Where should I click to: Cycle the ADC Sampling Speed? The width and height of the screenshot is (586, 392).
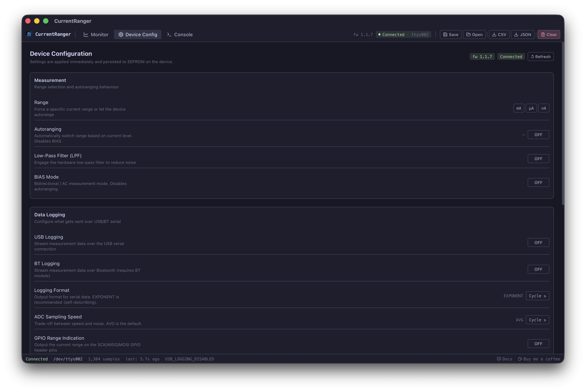click(538, 320)
